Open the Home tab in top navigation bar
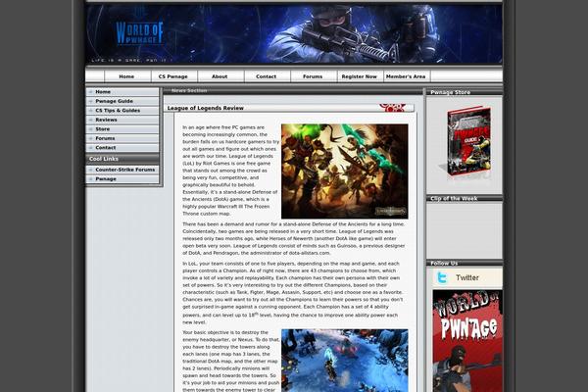Image resolution: width=588 pixels, height=392 pixels. (127, 76)
